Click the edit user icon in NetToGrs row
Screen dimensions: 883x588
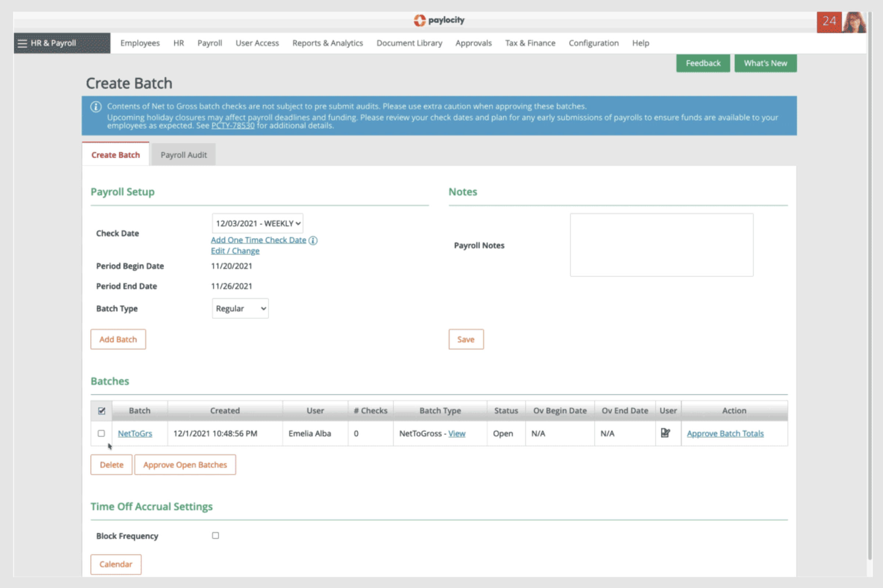coord(665,433)
